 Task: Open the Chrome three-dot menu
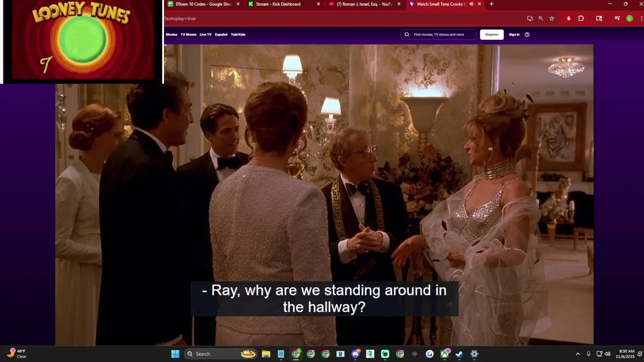click(641, 18)
